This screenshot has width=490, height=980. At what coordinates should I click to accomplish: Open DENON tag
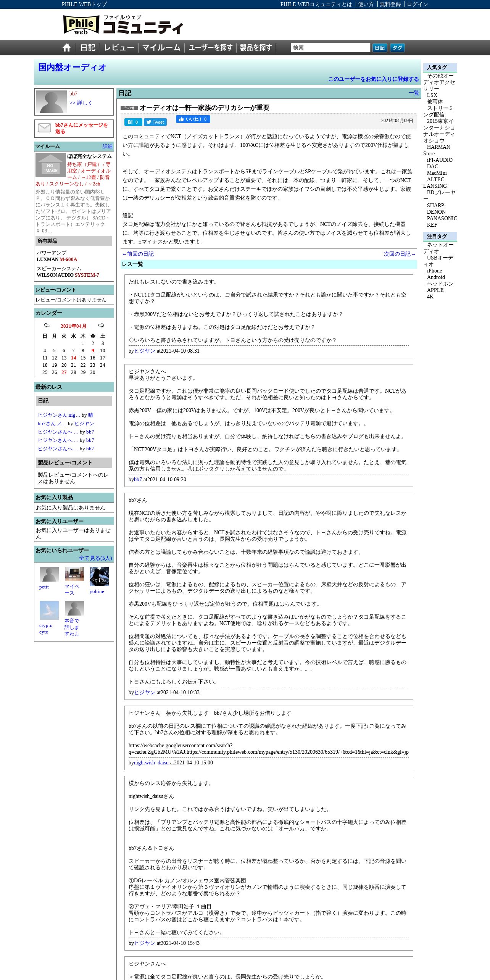coord(436,212)
